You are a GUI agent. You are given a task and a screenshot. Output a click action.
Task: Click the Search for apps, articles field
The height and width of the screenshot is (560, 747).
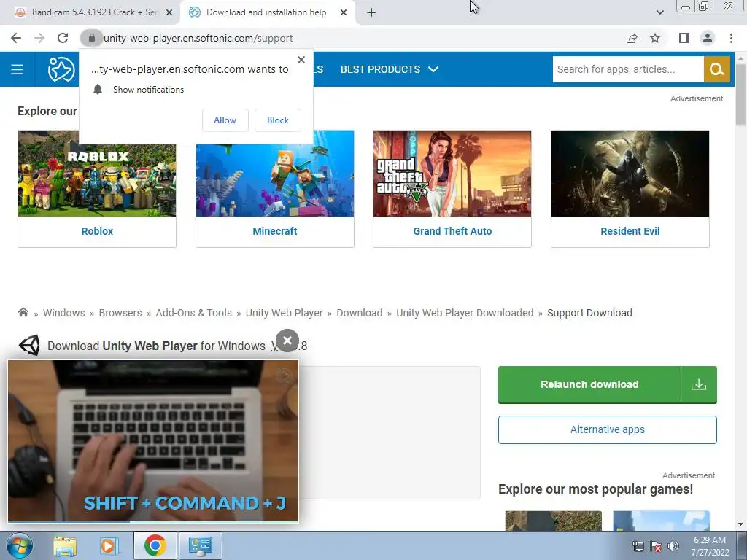click(x=628, y=69)
